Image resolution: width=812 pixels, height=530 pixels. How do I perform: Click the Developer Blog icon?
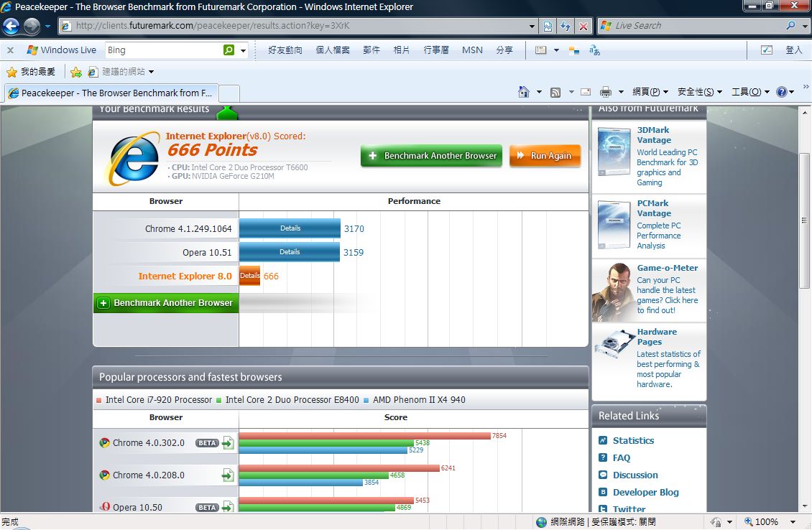click(x=603, y=492)
